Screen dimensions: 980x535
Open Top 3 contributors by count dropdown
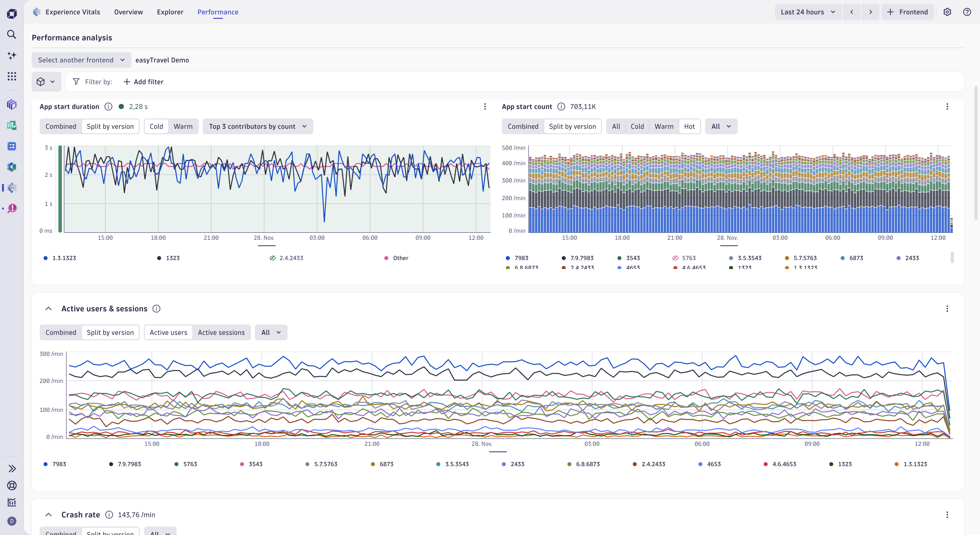[258, 126]
